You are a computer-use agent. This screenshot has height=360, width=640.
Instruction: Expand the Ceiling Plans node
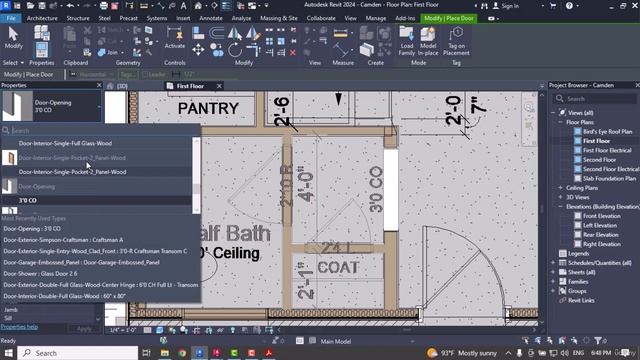(x=560, y=188)
